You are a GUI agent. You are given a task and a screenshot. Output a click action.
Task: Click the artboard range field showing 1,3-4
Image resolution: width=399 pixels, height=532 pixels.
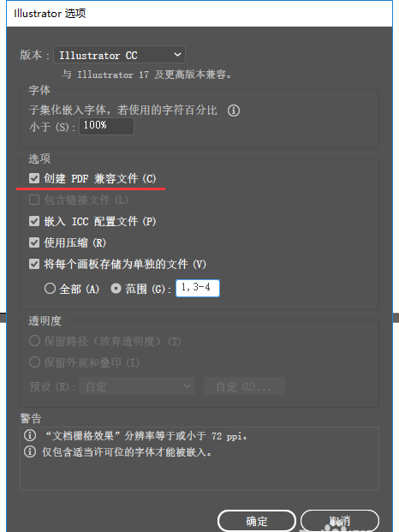point(198,288)
